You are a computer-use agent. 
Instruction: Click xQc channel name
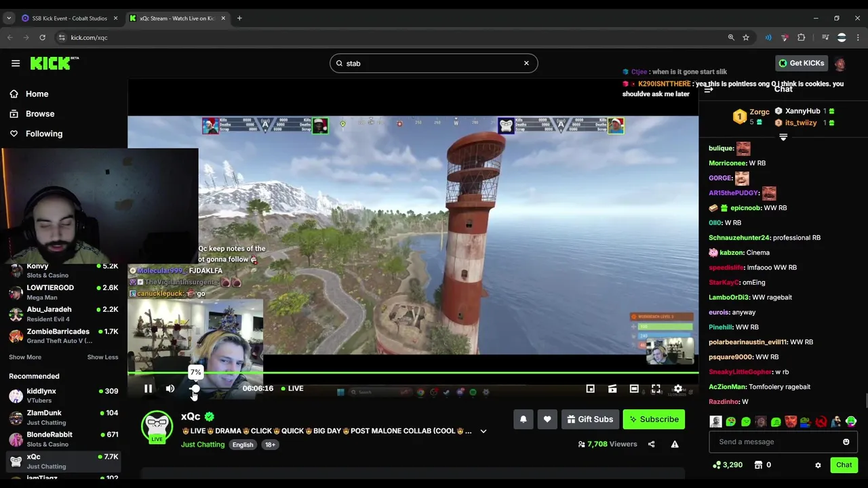click(x=191, y=416)
